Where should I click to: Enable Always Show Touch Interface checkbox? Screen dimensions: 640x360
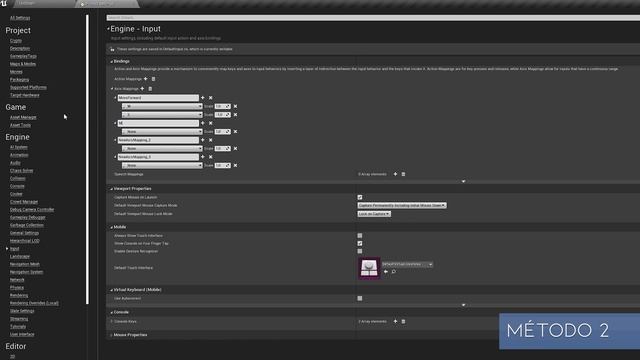click(360, 236)
